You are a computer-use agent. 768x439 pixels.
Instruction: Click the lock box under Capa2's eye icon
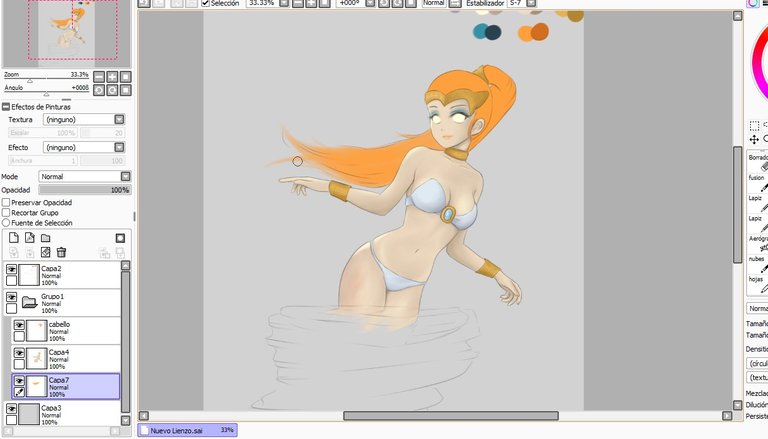[x=11, y=281]
